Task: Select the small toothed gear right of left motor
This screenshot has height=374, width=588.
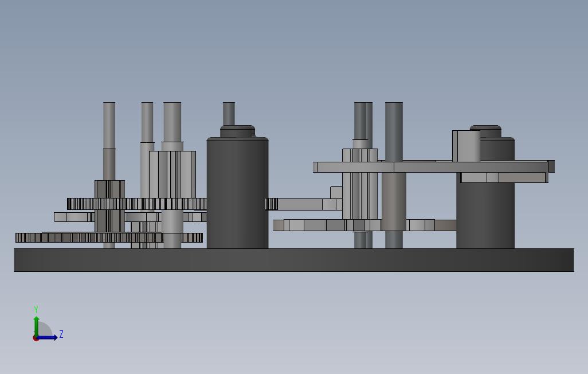Action: 271,204
